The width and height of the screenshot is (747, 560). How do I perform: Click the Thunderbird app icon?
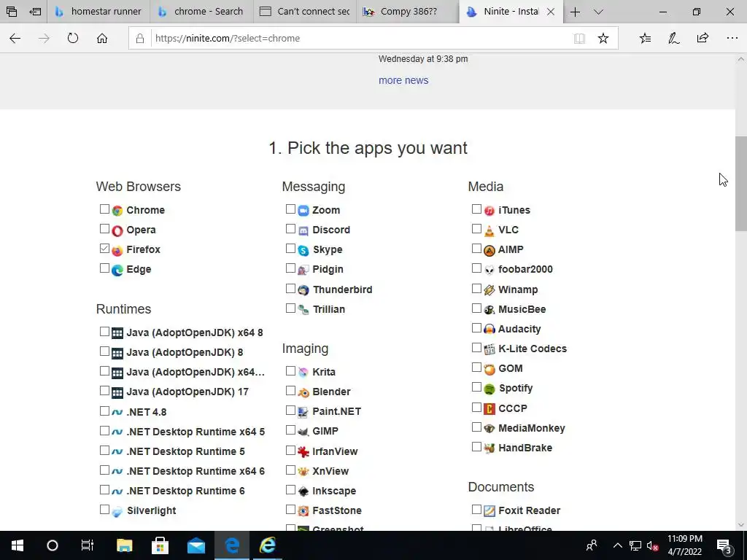pos(303,290)
